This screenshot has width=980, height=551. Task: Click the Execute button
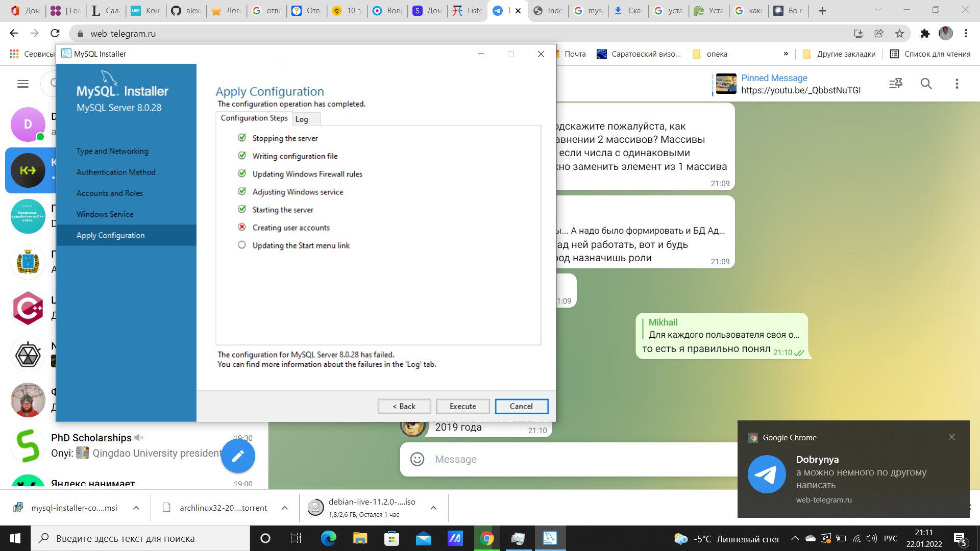[463, 407]
